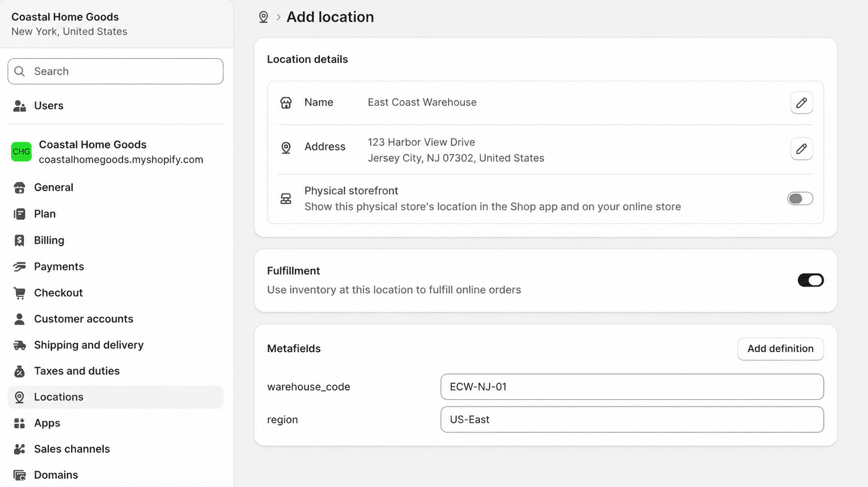Click the Billing receipt icon
Viewport: 868px width, 487px height.
click(x=20, y=240)
